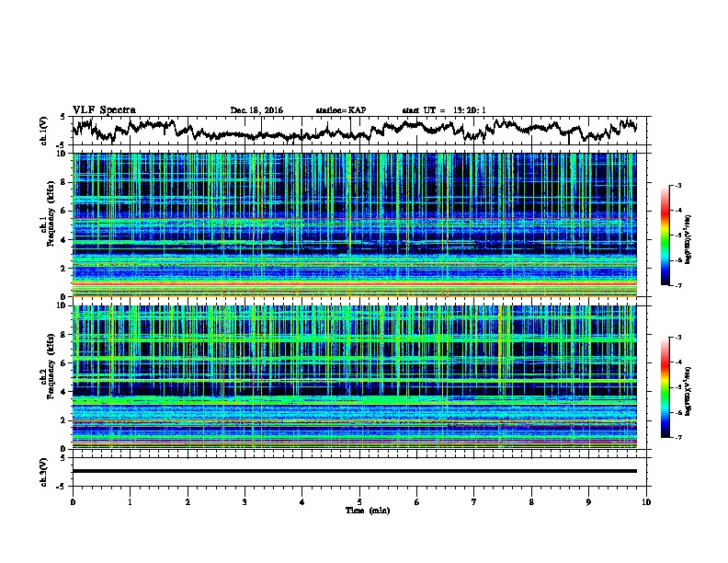This screenshot has width=728, height=563.
Task: Click the red 1 kHz band in ch.1 spectrogram
Action: 354,282
